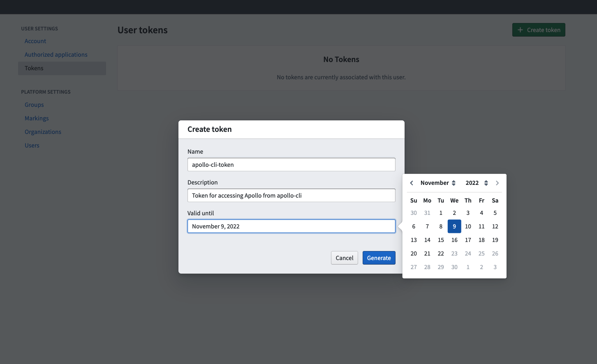Pick November 21 in the calendar

427,253
